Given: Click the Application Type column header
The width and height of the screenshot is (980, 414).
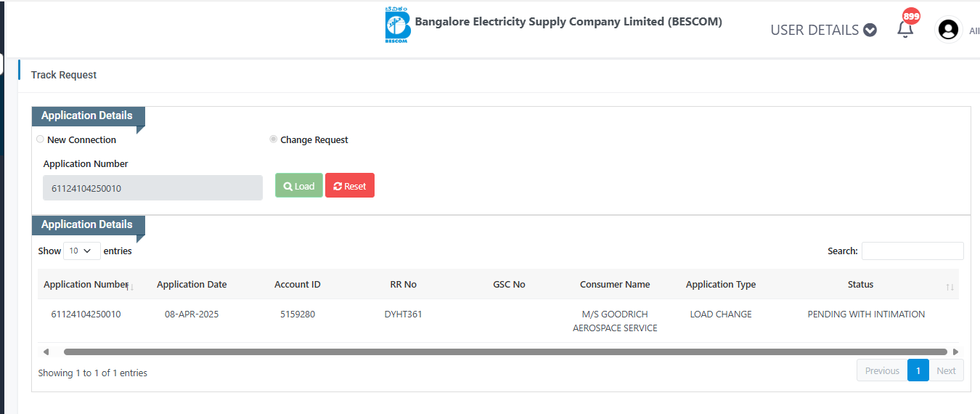Looking at the screenshot, I should [721, 285].
